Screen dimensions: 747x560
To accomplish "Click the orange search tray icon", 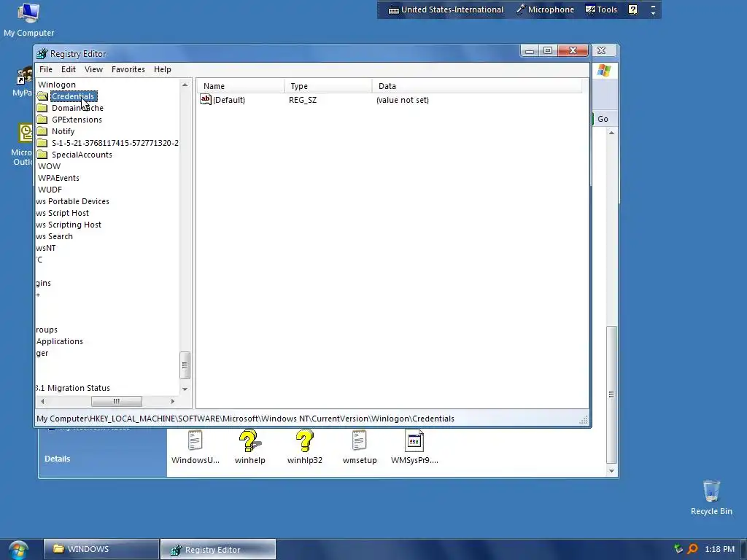I will [x=693, y=549].
